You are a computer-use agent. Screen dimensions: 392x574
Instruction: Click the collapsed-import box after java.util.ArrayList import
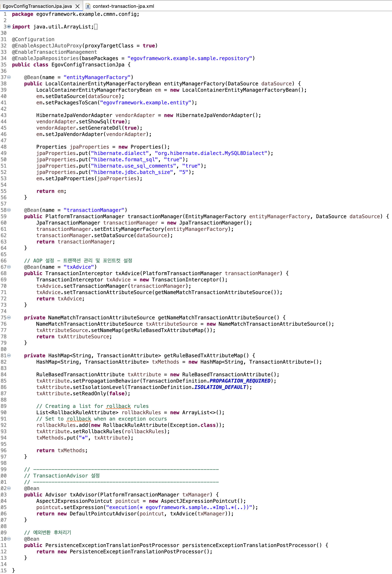96,27
